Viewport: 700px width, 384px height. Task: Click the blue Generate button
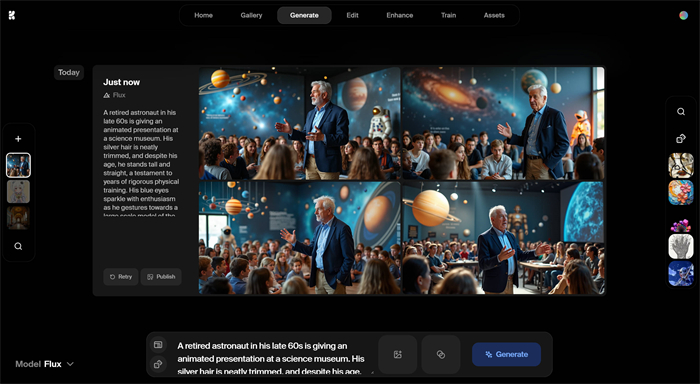(x=506, y=355)
